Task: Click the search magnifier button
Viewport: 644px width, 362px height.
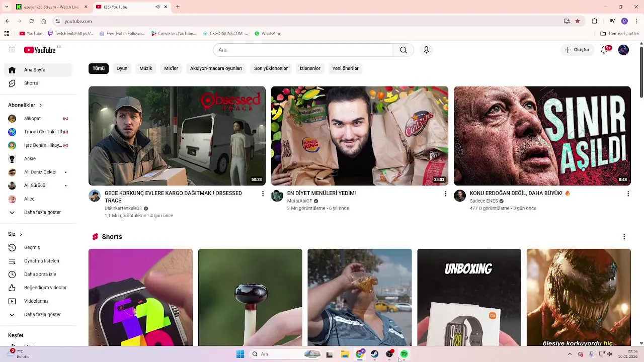Action: [404, 50]
